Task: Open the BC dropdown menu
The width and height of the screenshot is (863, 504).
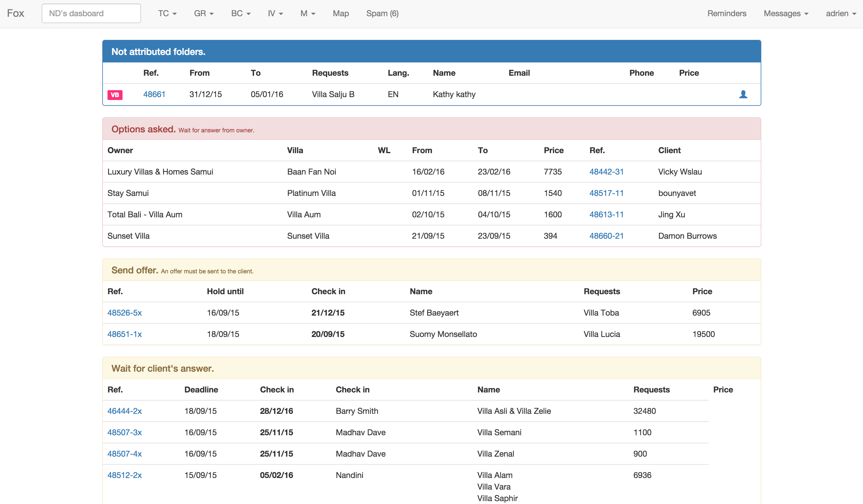Action: (240, 13)
